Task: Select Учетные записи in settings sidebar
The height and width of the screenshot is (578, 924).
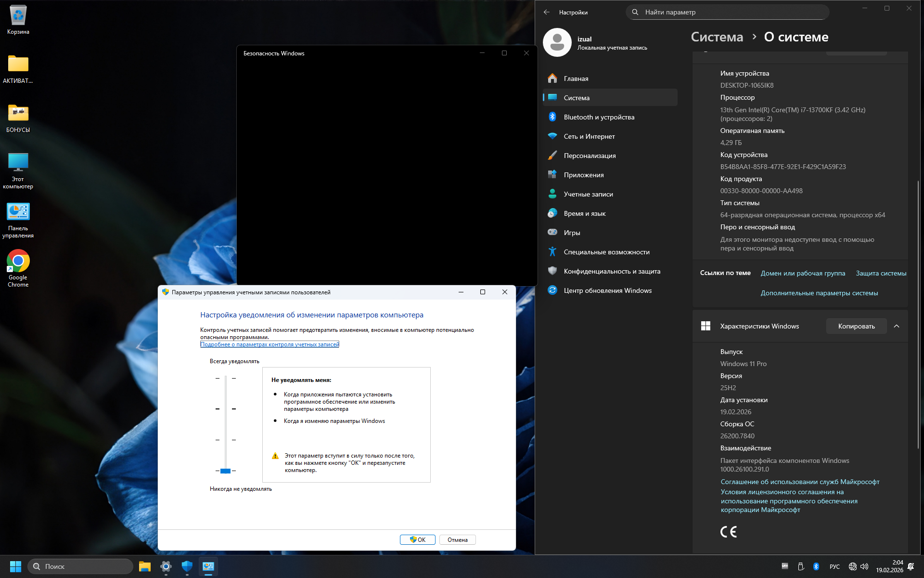Action: coord(588,194)
